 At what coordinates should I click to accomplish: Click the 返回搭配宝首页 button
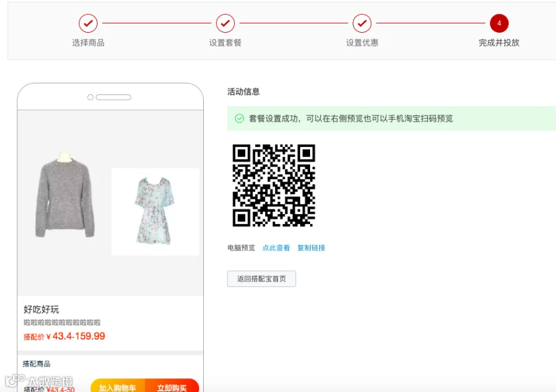[x=261, y=279]
